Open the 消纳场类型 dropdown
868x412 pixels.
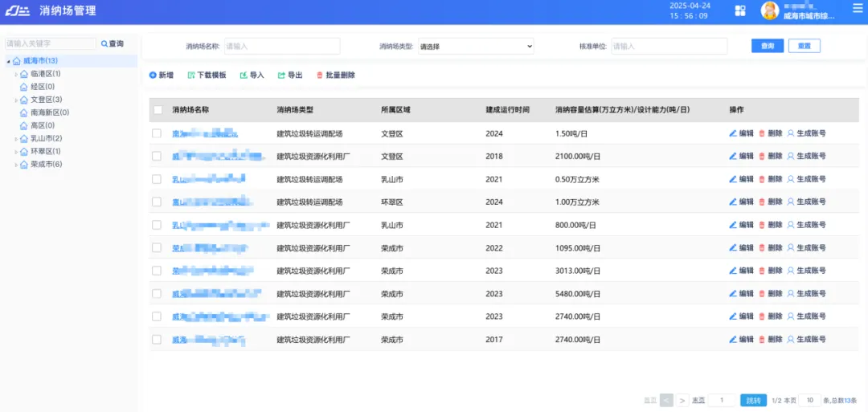(476, 47)
